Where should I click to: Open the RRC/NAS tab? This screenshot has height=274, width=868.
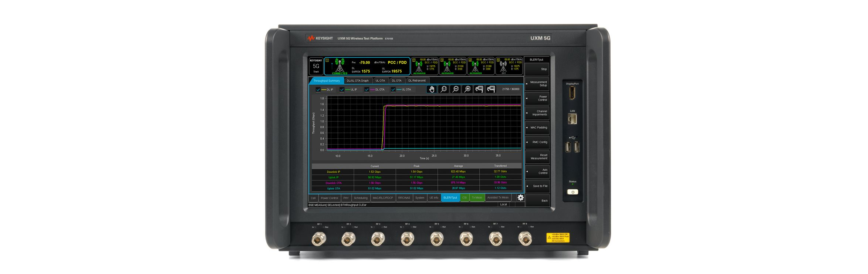404,198
